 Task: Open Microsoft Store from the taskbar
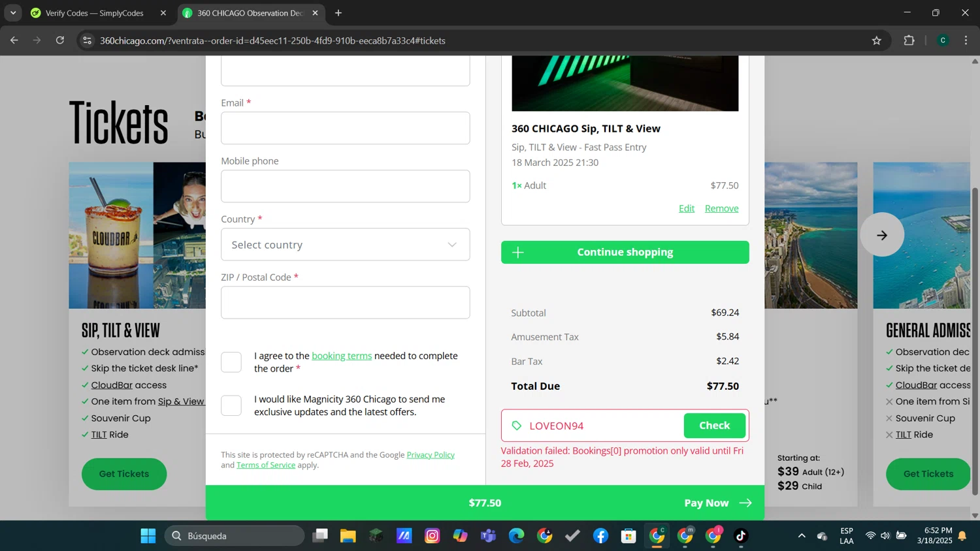[x=629, y=536]
